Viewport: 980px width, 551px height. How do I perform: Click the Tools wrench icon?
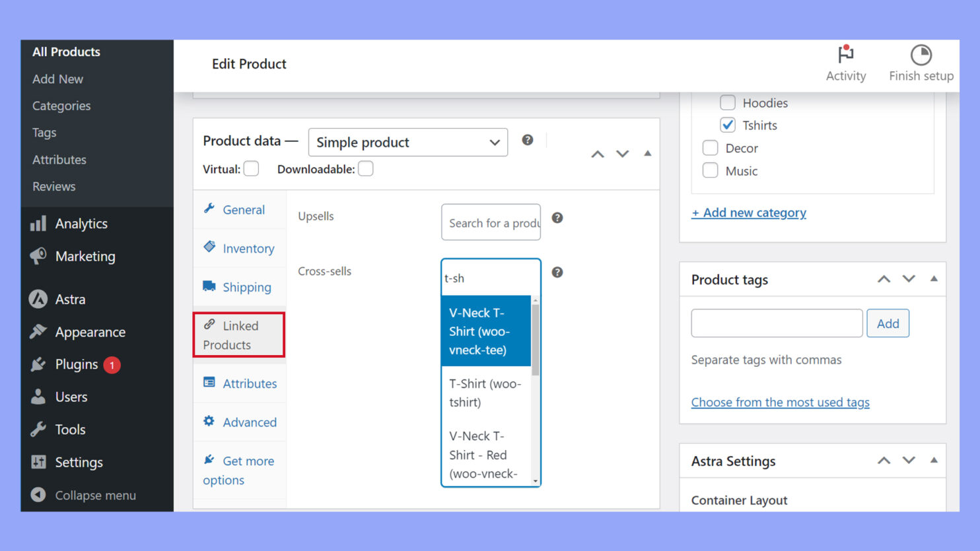tap(38, 429)
